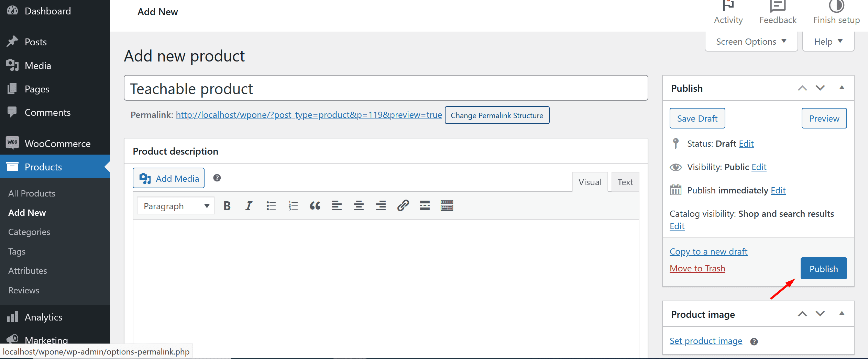Edit Visibility: Public setting
The image size is (868, 359).
759,167
